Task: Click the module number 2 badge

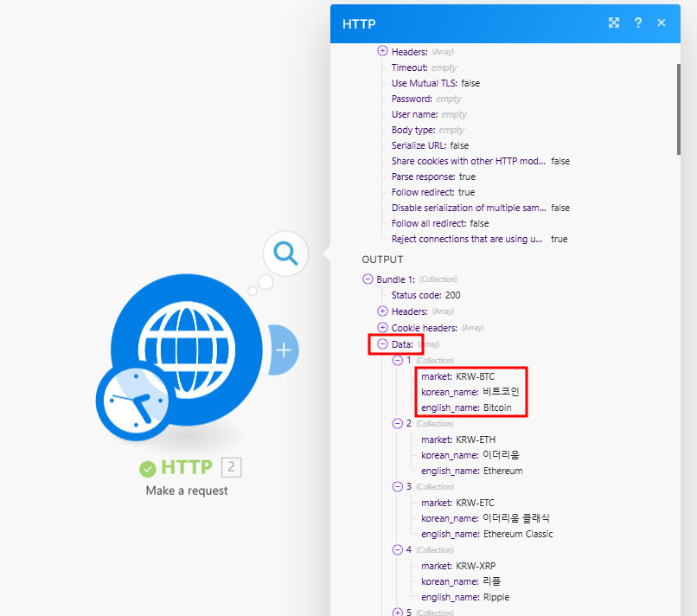Action: (x=231, y=467)
